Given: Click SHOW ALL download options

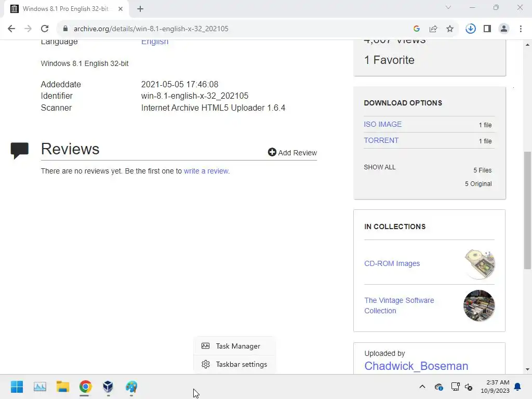Looking at the screenshot, I should tap(380, 167).
